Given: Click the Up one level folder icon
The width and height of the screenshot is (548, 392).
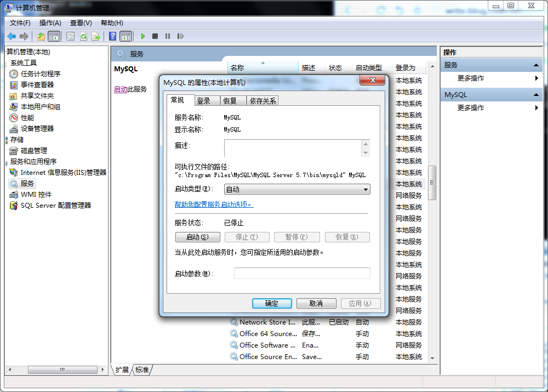Looking at the screenshot, I should 41,36.
